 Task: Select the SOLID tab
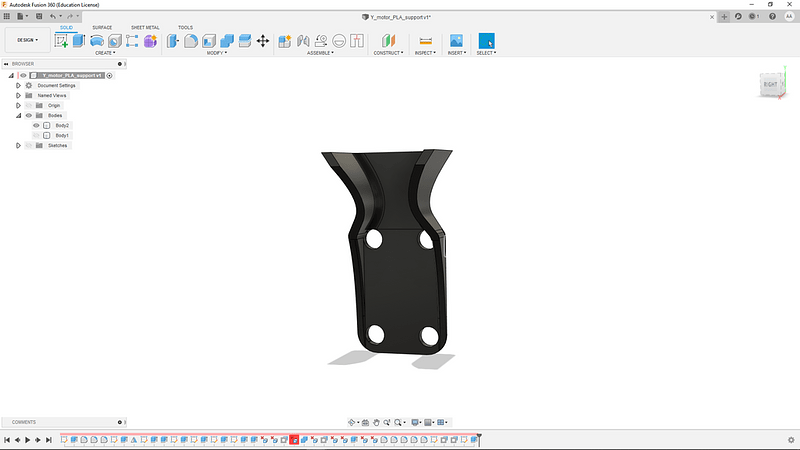tap(66, 28)
